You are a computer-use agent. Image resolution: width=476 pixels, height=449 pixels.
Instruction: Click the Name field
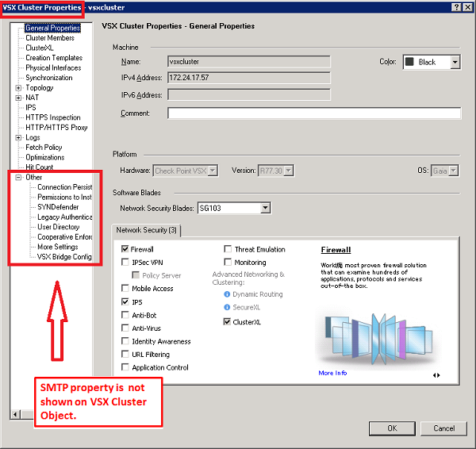click(x=248, y=62)
